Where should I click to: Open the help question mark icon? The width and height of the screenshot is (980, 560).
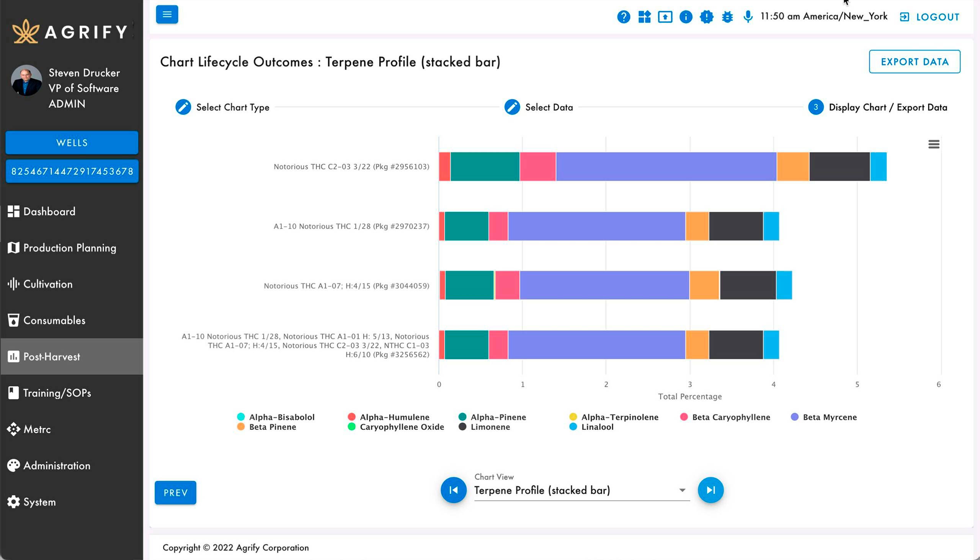click(623, 17)
